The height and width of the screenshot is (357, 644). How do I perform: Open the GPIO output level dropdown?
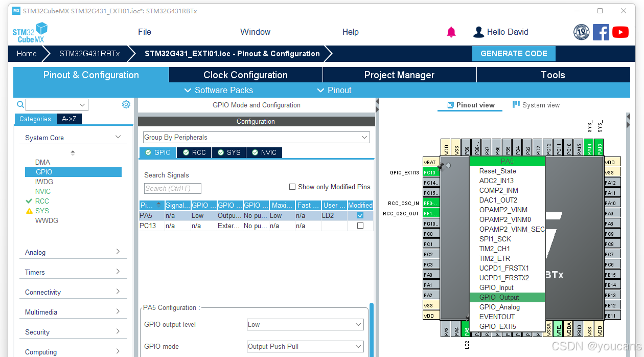click(x=305, y=324)
